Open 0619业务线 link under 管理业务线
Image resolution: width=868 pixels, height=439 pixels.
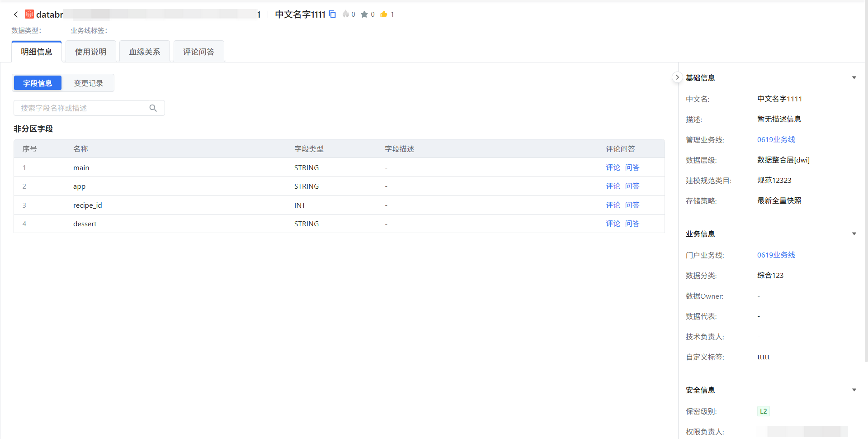[776, 139]
